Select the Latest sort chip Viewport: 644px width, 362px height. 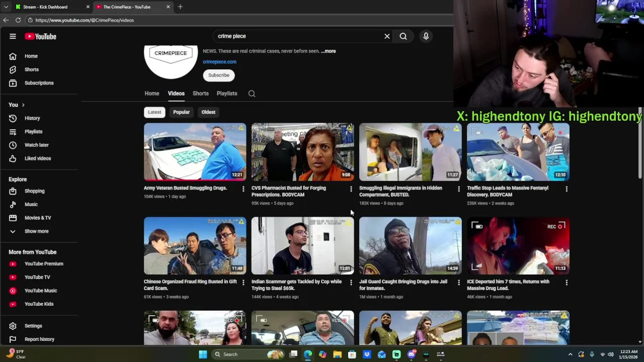pyautogui.click(x=154, y=112)
